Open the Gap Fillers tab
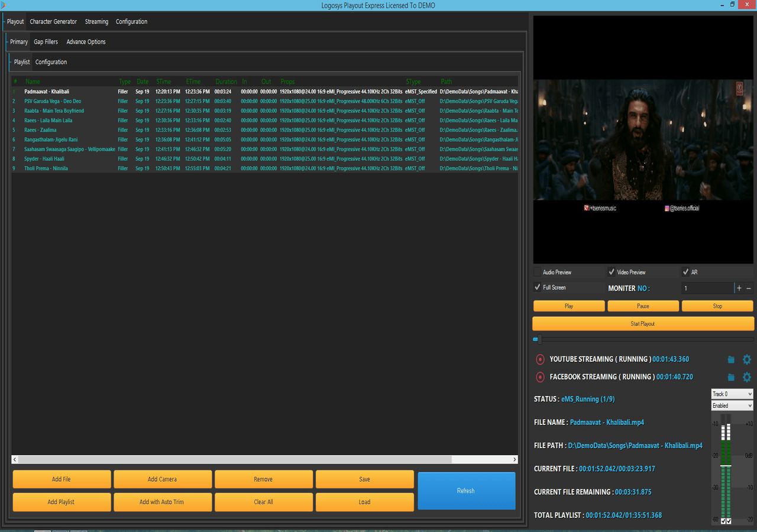Viewport: 757px width, 532px height. pos(46,42)
